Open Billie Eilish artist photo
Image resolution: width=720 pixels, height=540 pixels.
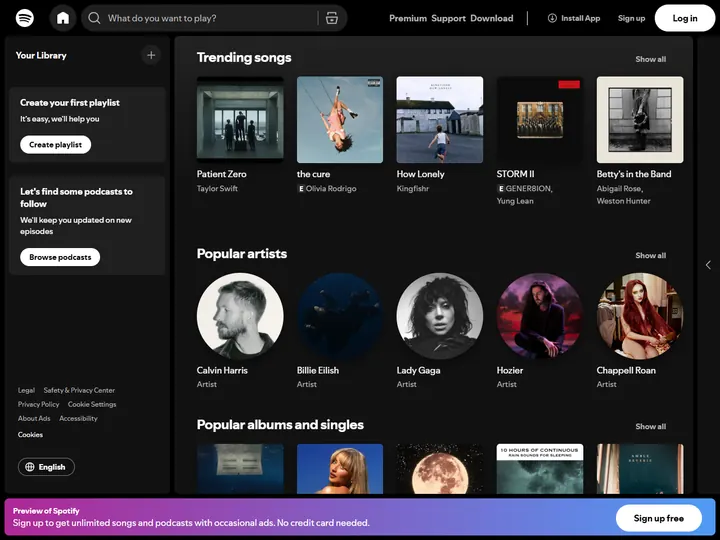click(340, 316)
